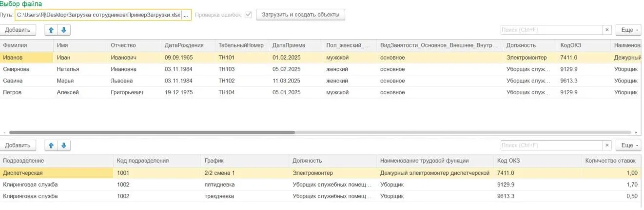Focus the file path input field
644x210 pixels.
pos(98,15)
